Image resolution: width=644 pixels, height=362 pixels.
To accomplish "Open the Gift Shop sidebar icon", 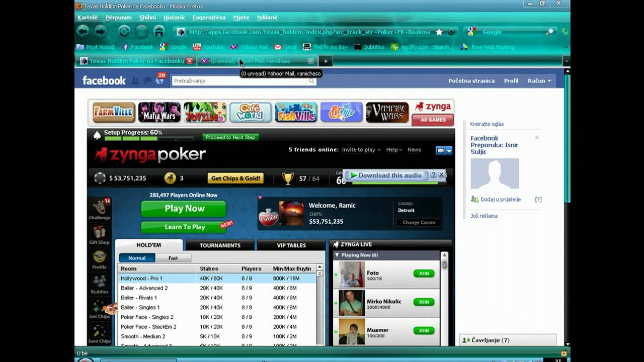I will [100, 235].
